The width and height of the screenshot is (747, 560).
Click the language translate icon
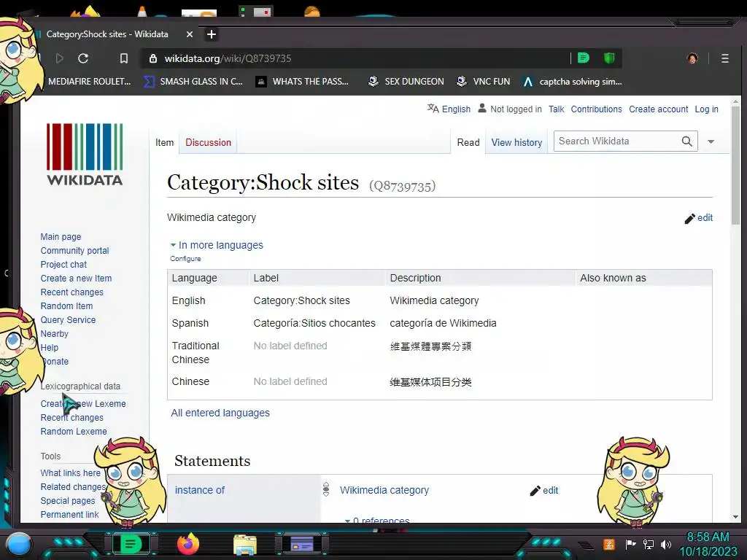(433, 109)
